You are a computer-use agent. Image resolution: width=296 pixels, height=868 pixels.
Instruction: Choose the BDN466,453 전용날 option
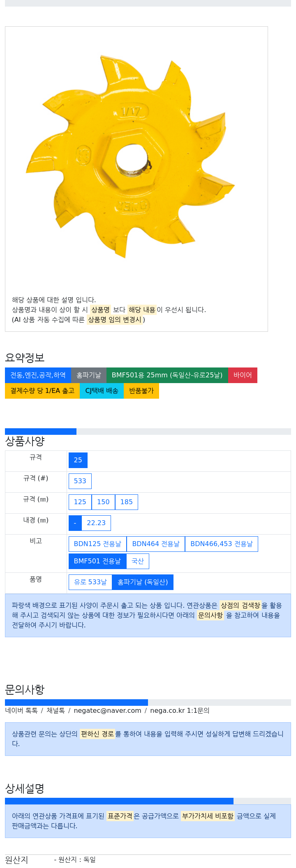tap(222, 544)
